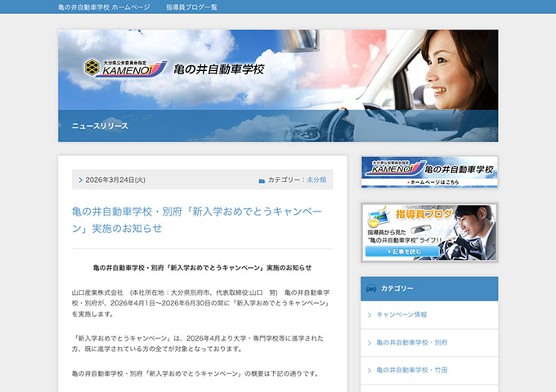Screen dimensions: 556x392
Task: Click the date 2026年3月24日(火)
Action: (115, 180)
